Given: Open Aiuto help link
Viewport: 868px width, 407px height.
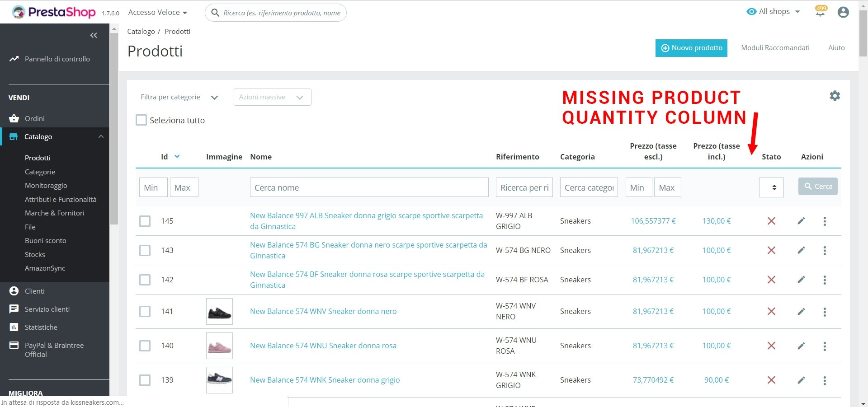Looking at the screenshot, I should click(836, 47).
